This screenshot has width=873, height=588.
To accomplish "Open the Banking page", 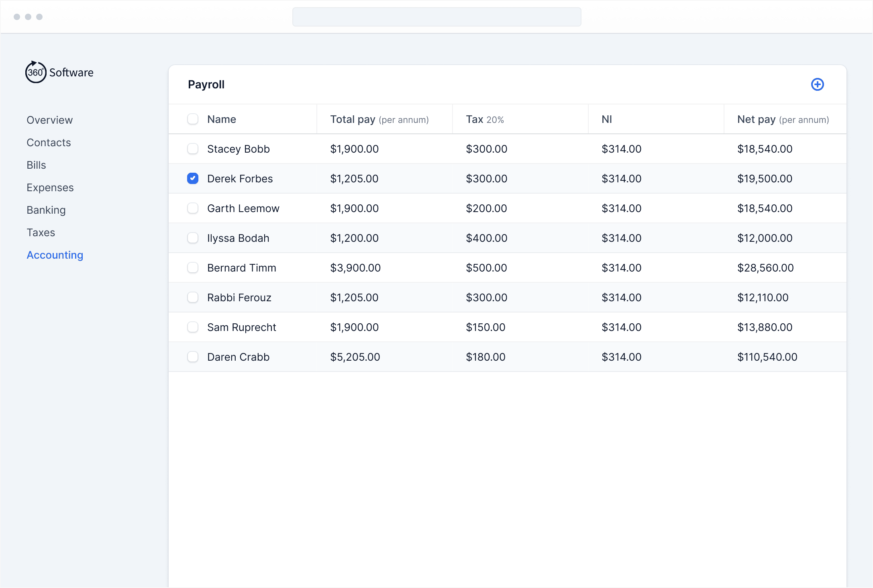I will click(x=46, y=210).
